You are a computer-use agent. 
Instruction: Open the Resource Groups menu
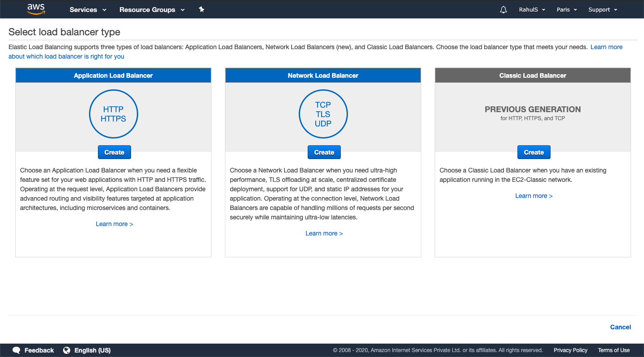pos(152,9)
